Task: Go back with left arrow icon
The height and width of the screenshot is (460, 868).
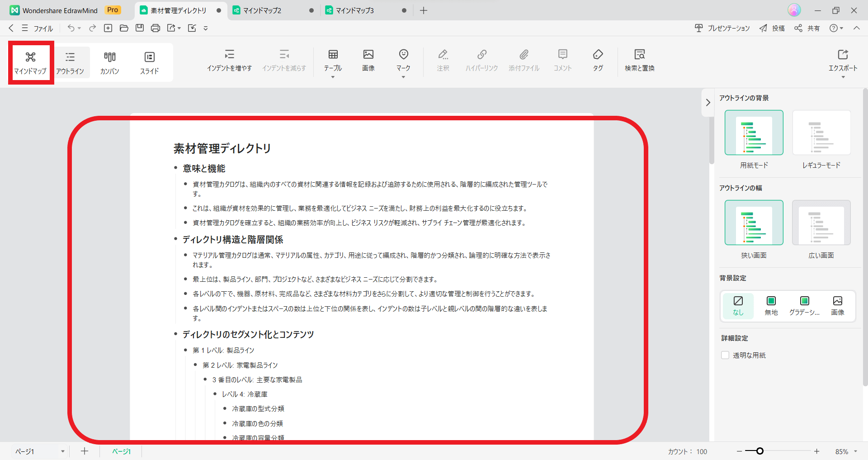Action: [x=11, y=28]
